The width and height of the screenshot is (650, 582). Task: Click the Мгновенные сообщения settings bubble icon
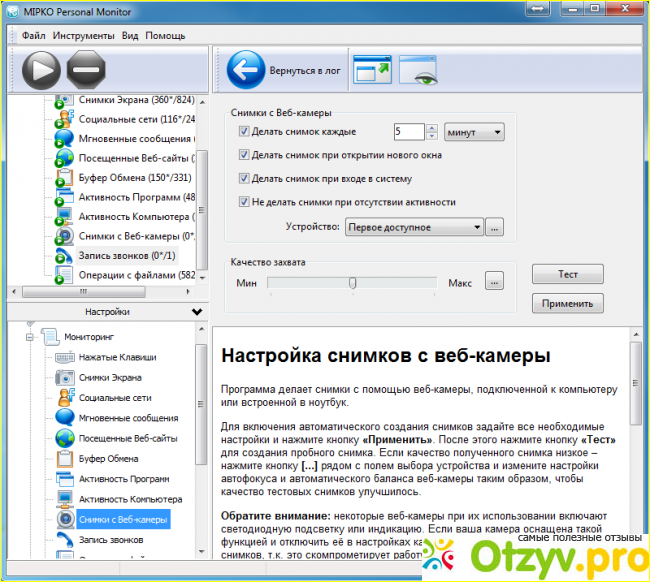tap(65, 417)
